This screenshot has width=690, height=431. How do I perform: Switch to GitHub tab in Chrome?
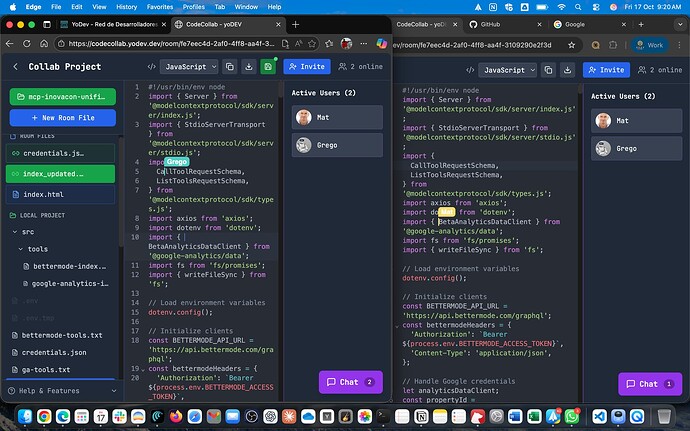[x=504, y=24]
